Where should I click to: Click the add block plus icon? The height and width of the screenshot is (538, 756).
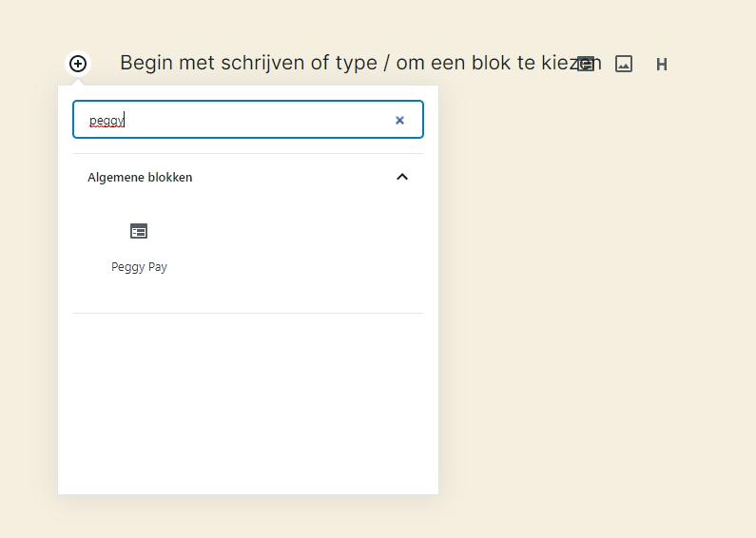tap(78, 64)
